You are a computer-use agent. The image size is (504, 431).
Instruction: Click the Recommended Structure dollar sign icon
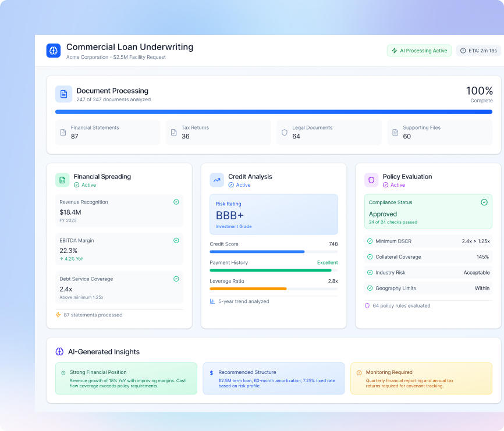pyautogui.click(x=211, y=372)
